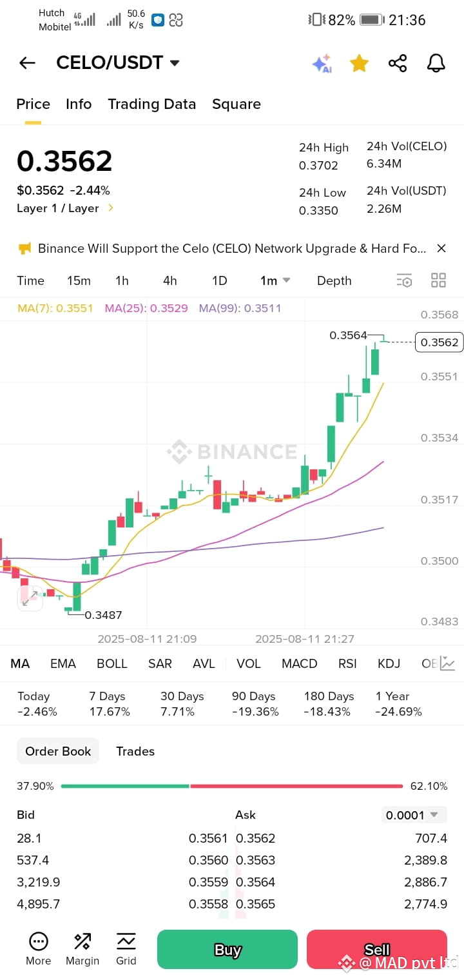Tap the 30 Days 7.71% performance
Viewport: 464px width, 980px height.
point(182,703)
